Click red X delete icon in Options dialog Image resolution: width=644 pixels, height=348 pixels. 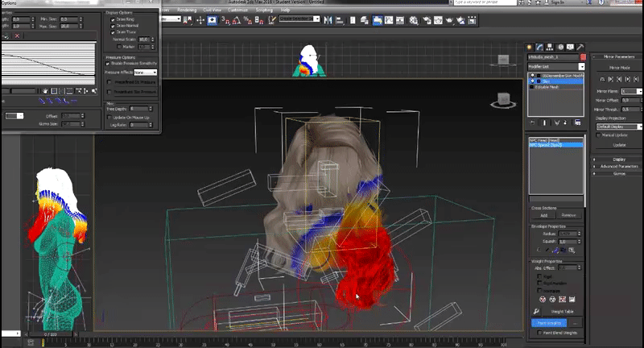point(17,35)
